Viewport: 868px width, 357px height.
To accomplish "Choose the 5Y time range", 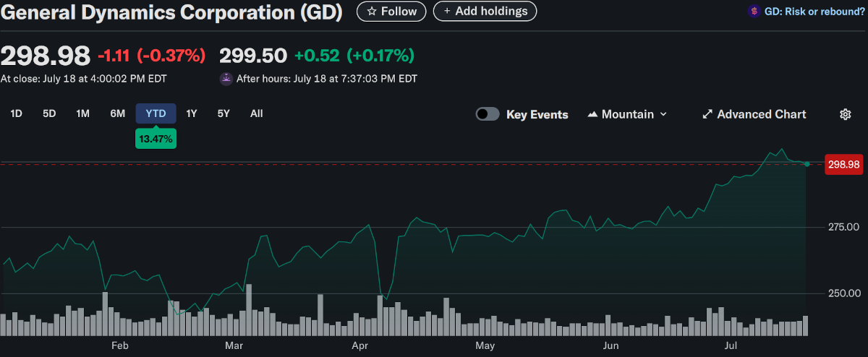I will click(224, 113).
